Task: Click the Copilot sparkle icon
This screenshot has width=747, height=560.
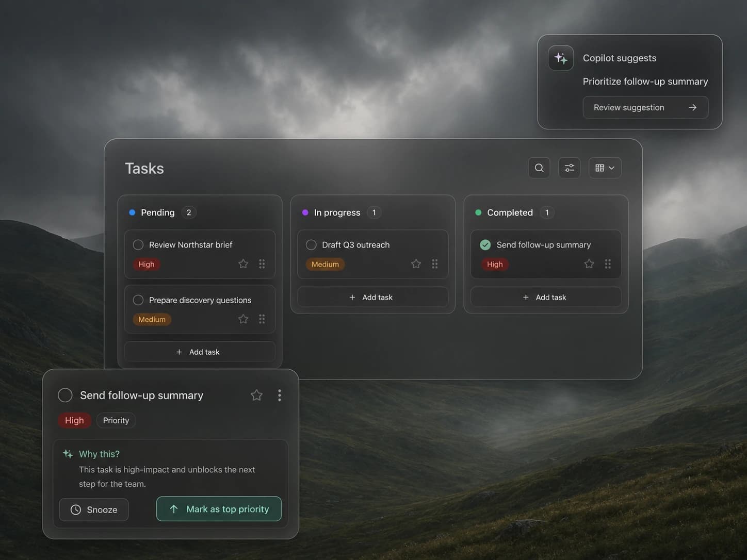Action: point(561,58)
